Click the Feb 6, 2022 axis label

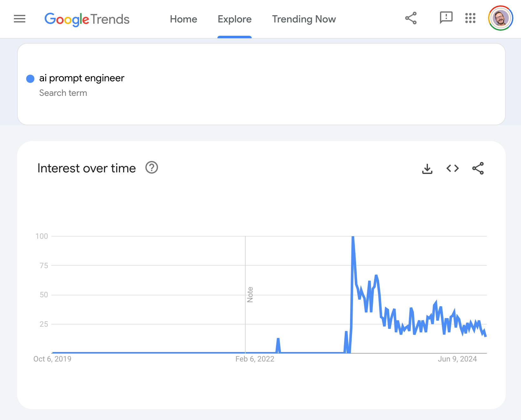[255, 359]
